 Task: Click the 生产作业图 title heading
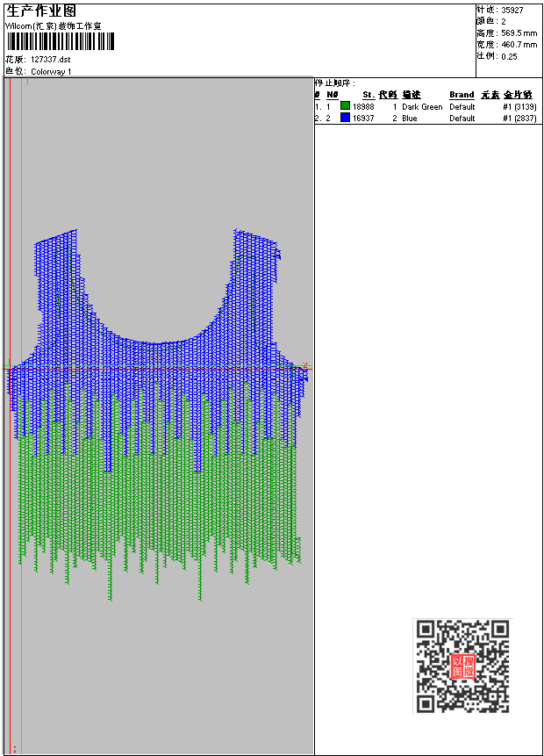35,11
